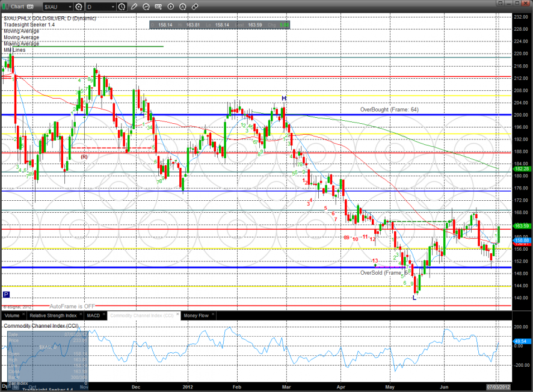Click the blue P marker icon
533x392 pixels.
(6, 295)
